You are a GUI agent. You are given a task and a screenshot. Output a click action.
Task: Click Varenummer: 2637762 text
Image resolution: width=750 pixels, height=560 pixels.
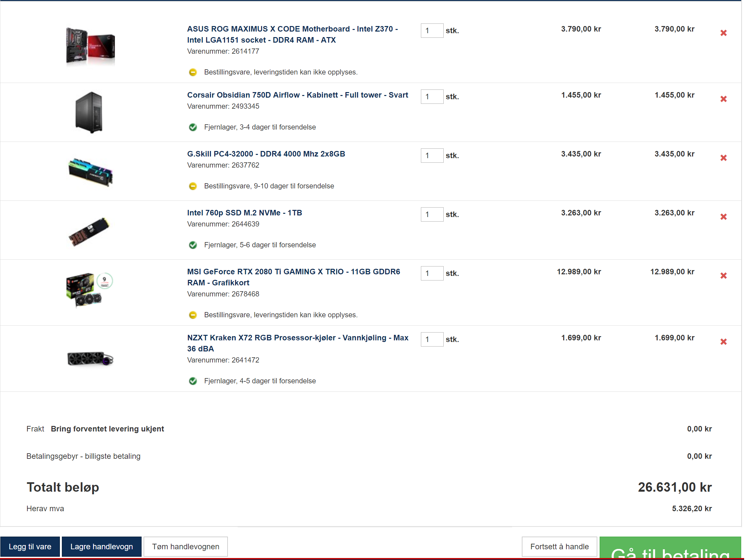coord(223,165)
